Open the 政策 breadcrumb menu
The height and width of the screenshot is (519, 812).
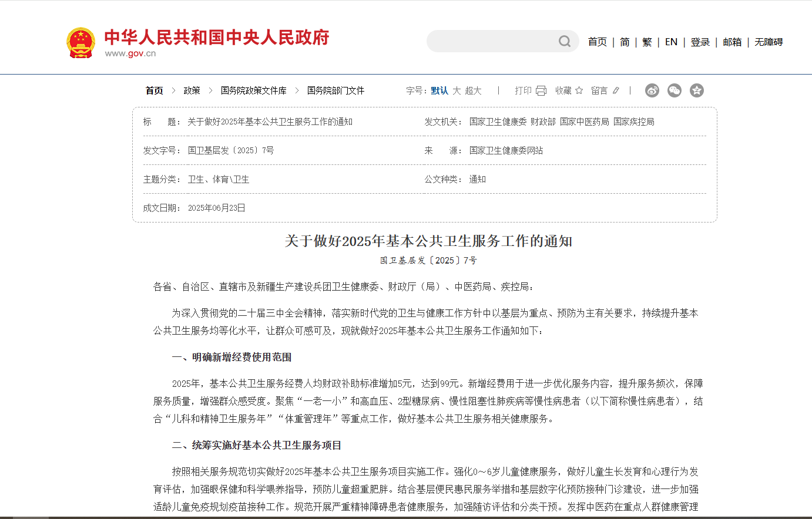click(x=191, y=90)
